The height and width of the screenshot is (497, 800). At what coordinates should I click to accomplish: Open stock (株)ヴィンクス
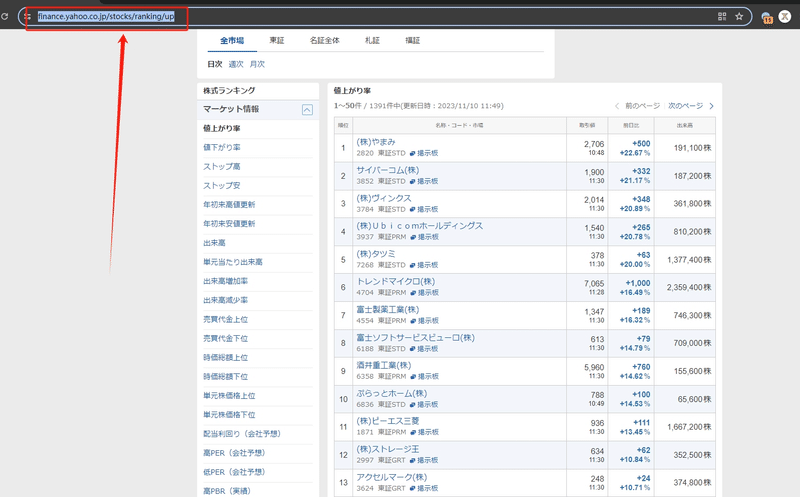(x=384, y=198)
